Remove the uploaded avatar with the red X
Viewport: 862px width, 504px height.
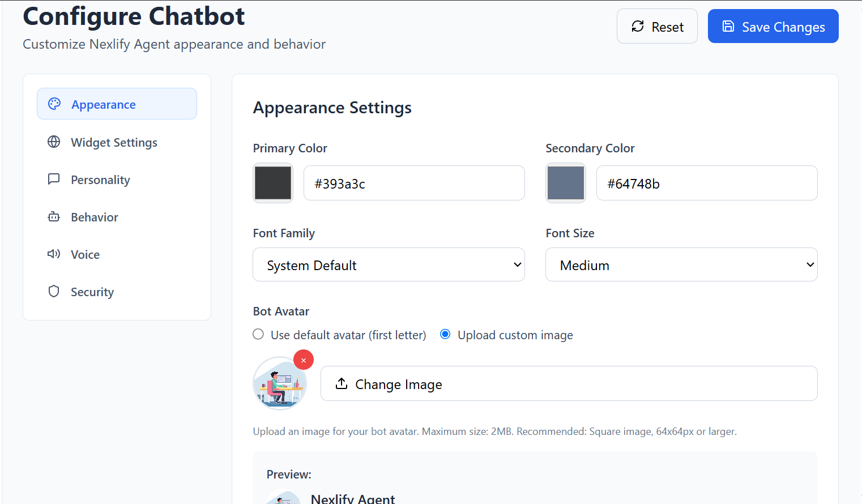click(x=304, y=360)
